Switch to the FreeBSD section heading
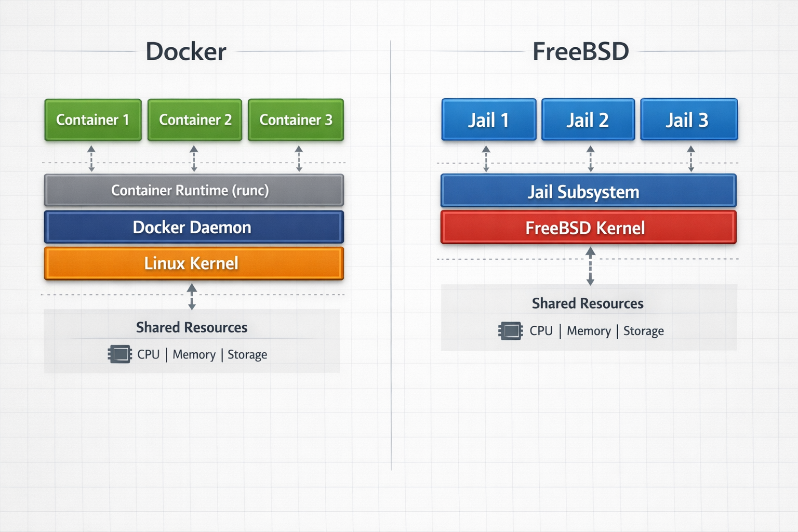This screenshot has width=798, height=532. pos(580,51)
